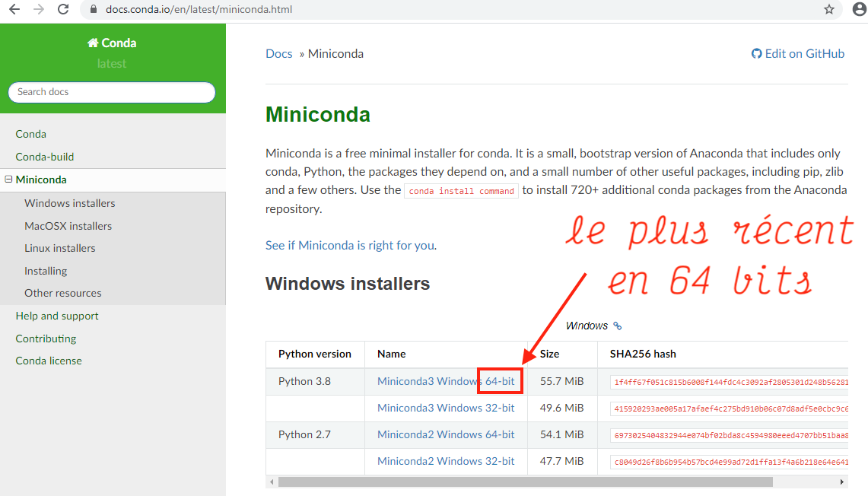This screenshot has height=496, width=868.
Task: Click the 'latest' version label
Action: point(112,64)
